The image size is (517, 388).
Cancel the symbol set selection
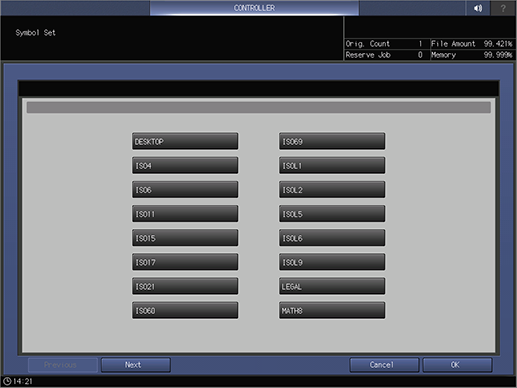pos(384,365)
